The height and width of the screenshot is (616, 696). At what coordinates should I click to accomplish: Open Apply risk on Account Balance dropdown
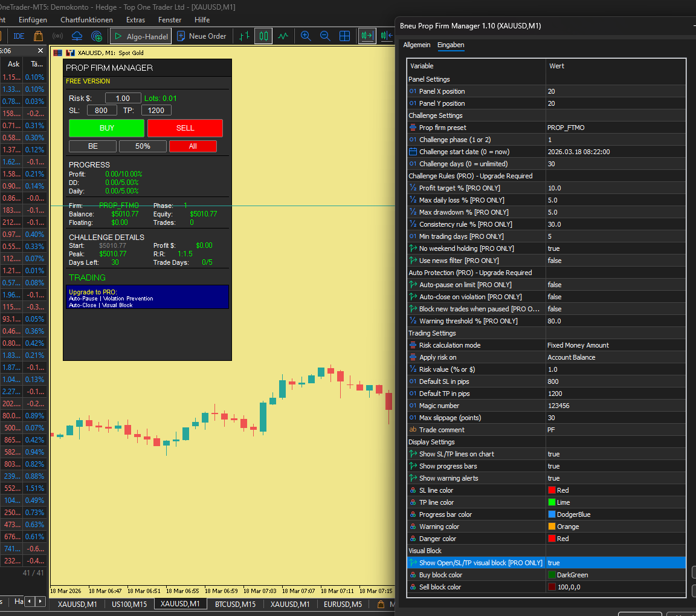pos(615,357)
